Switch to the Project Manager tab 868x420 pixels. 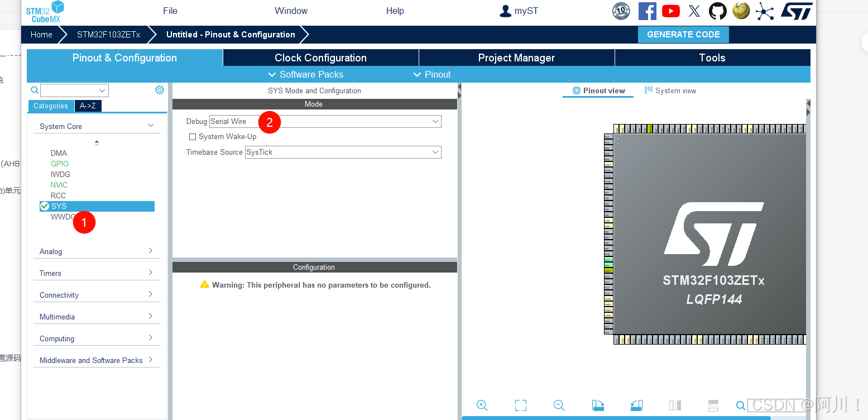coord(516,58)
